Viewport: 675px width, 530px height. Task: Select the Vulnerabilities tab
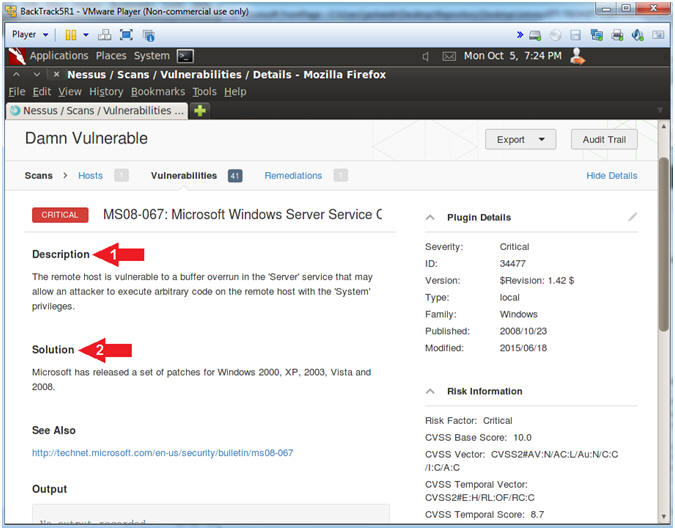(x=184, y=176)
